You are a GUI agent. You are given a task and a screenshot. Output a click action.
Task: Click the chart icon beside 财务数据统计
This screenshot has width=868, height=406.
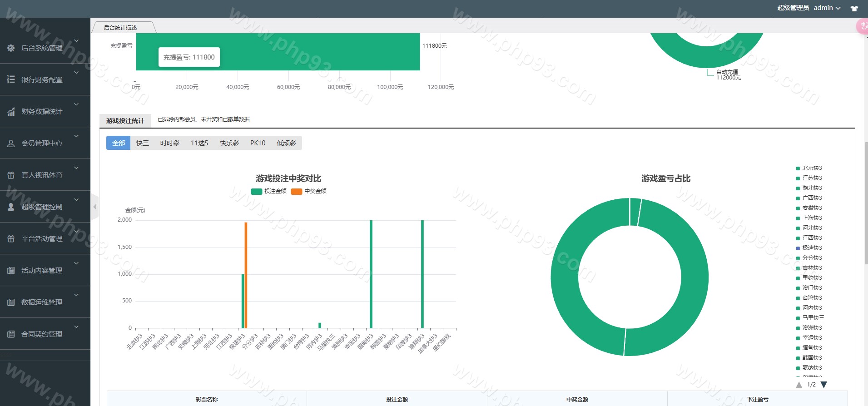point(11,112)
